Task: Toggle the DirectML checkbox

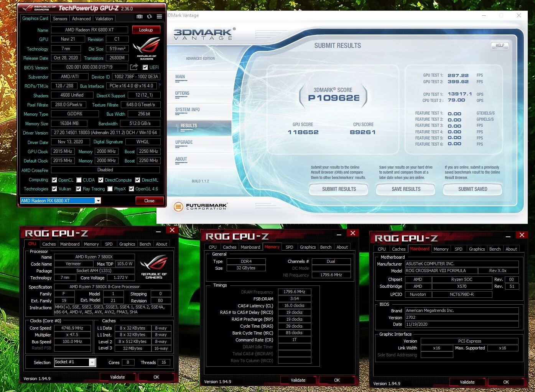Action: point(138,180)
